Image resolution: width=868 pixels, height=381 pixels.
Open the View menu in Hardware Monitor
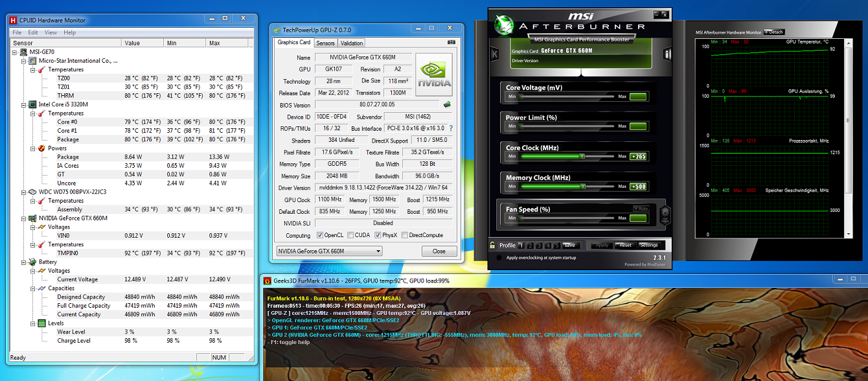pyautogui.click(x=51, y=32)
